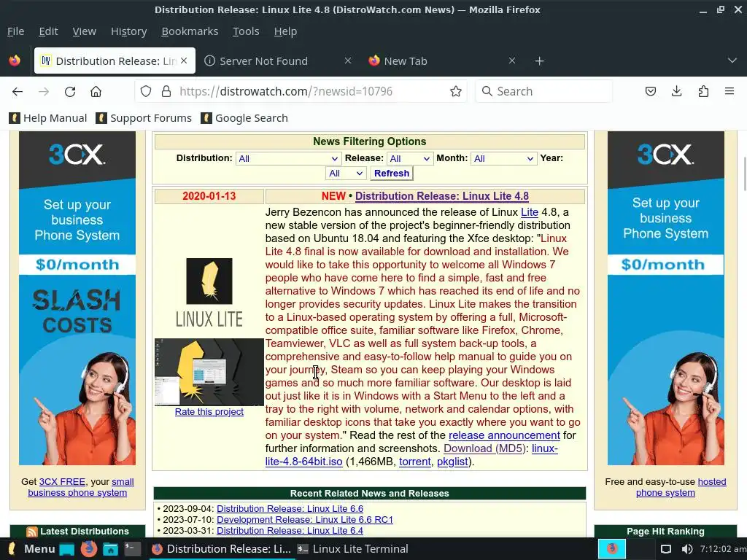View site security padlock info
The height and width of the screenshot is (560, 747).
click(x=166, y=91)
